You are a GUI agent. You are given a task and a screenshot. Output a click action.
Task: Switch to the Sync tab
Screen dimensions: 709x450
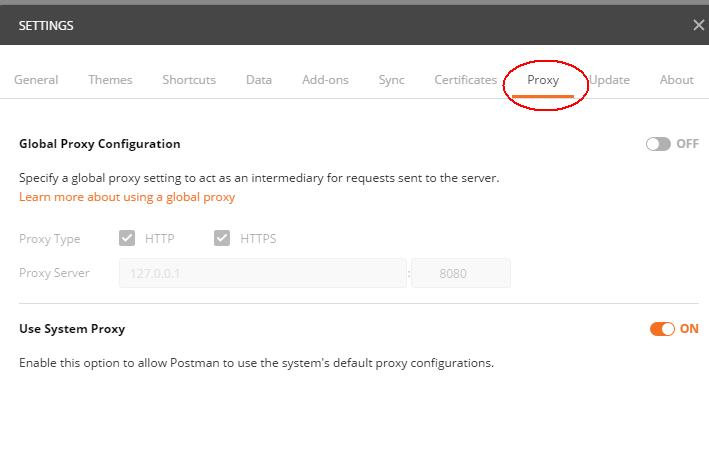point(391,80)
